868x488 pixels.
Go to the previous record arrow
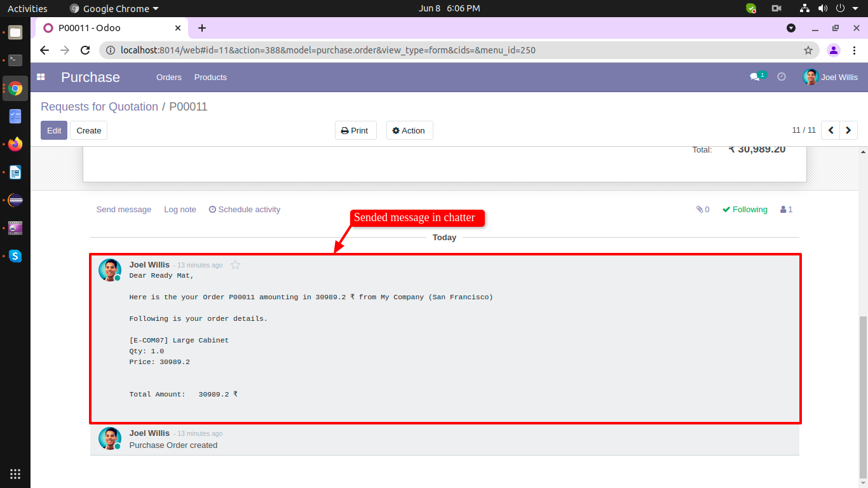coord(831,130)
